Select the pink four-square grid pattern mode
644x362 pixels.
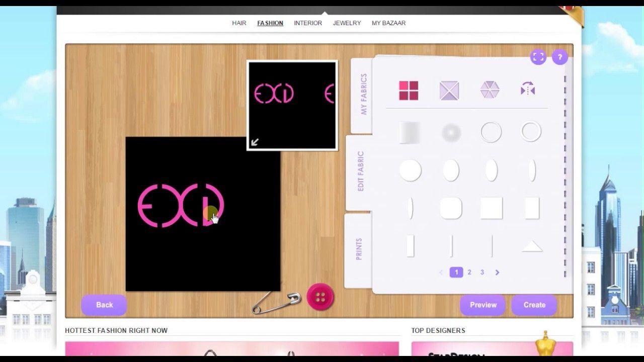pos(409,90)
